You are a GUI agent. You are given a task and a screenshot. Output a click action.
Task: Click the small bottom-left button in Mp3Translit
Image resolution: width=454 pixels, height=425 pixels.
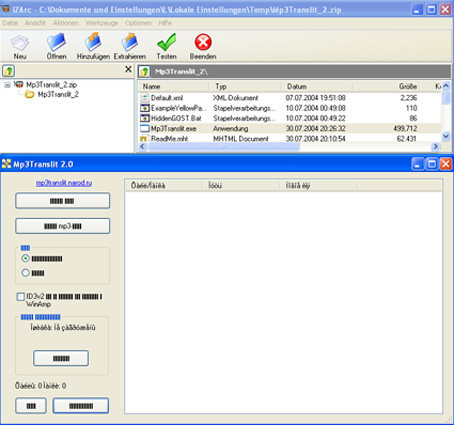(x=31, y=406)
